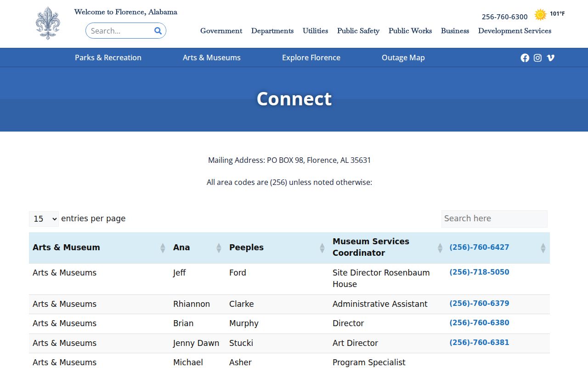Open the Explore Florence link

click(x=311, y=57)
